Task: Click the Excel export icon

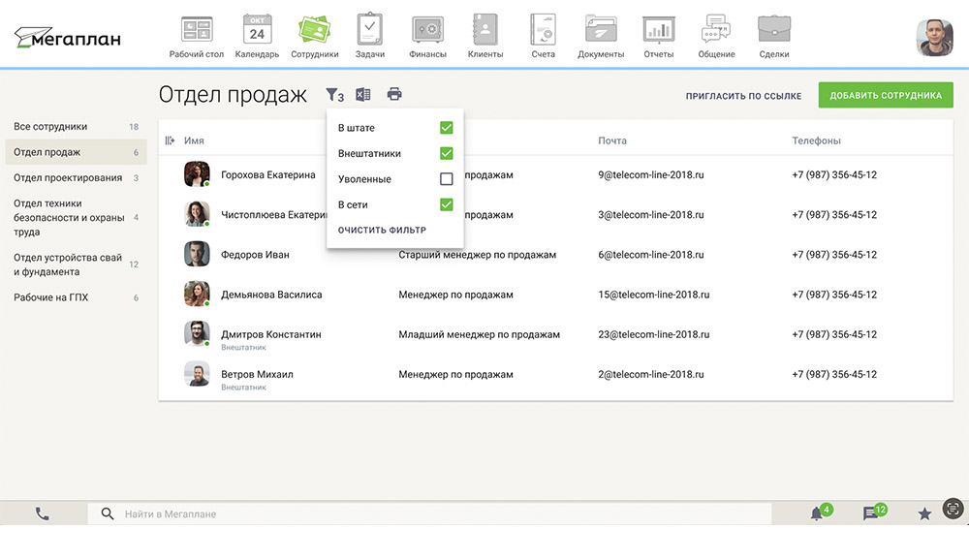Action: [362, 94]
